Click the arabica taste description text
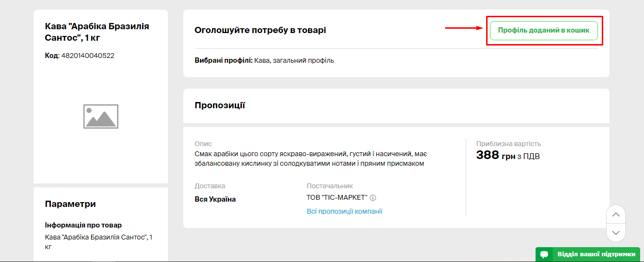 coord(310,159)
